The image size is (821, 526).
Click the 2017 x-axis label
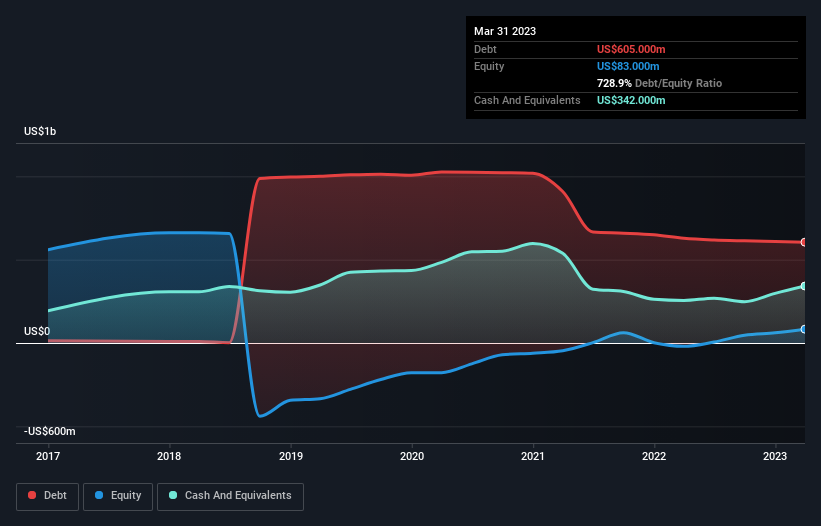coord(48,456)
